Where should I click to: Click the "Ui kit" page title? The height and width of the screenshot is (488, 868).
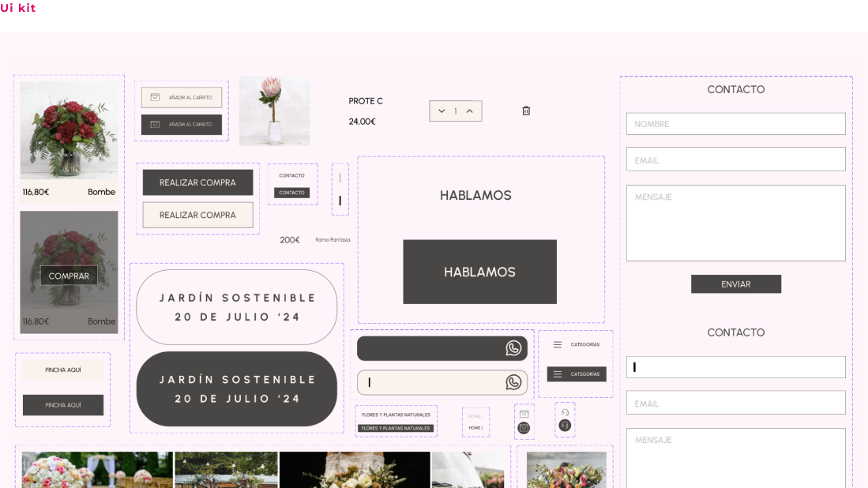17,8
